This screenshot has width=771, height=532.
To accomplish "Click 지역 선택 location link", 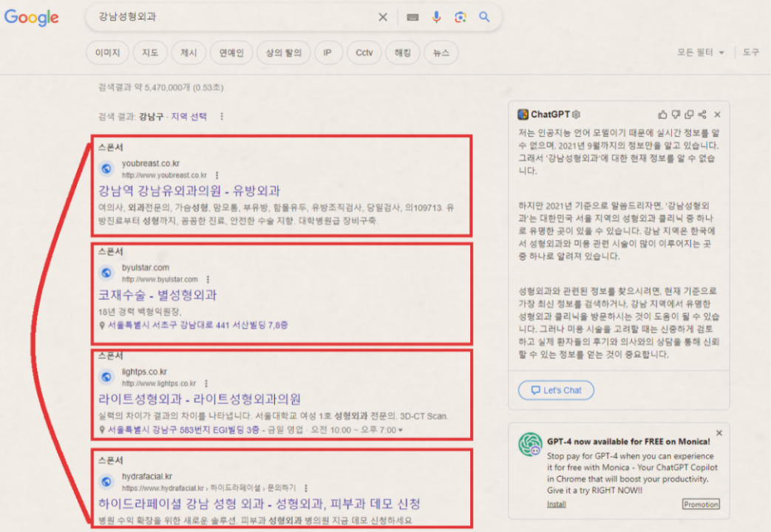I will pyautogui.click(x=188, y=117).
